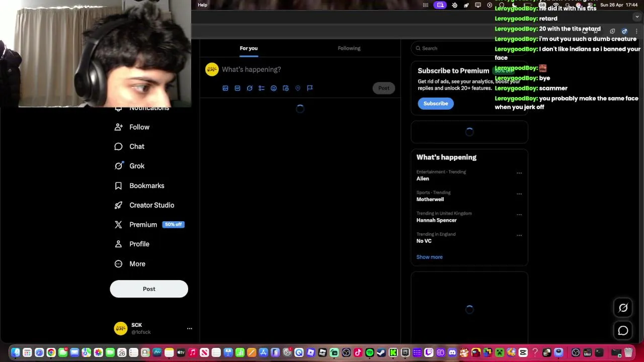Viewport: 644px width, 362px height.
Task: Open Creator Studio
Action: point(144,205)
